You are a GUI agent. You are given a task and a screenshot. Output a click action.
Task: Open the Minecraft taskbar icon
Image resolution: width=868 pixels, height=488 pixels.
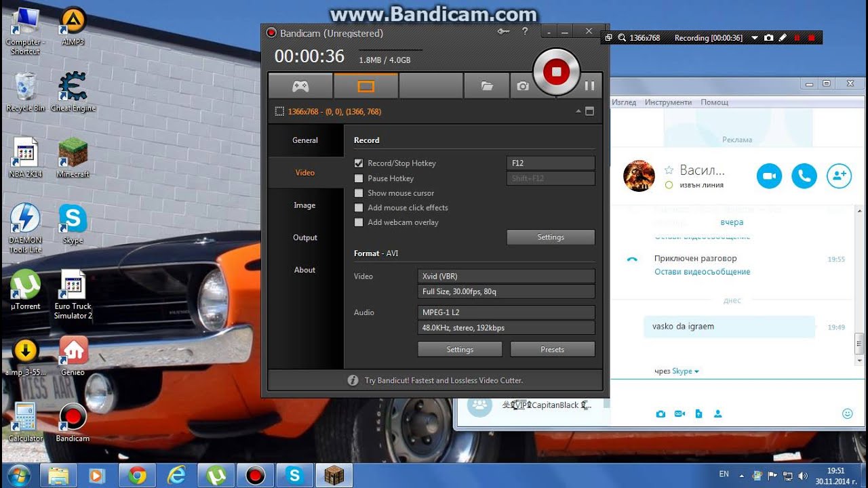pos(334,476)
